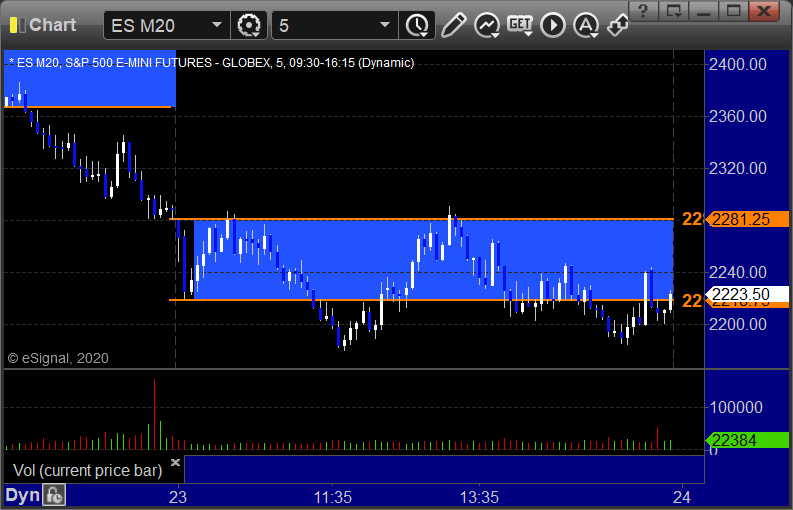The image size is (793, 510).
Task: Click the 11:35 time axis label
Action: click(332, 497)
